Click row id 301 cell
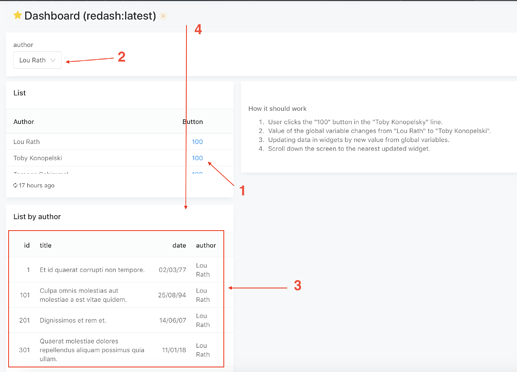 coord(24,350)
